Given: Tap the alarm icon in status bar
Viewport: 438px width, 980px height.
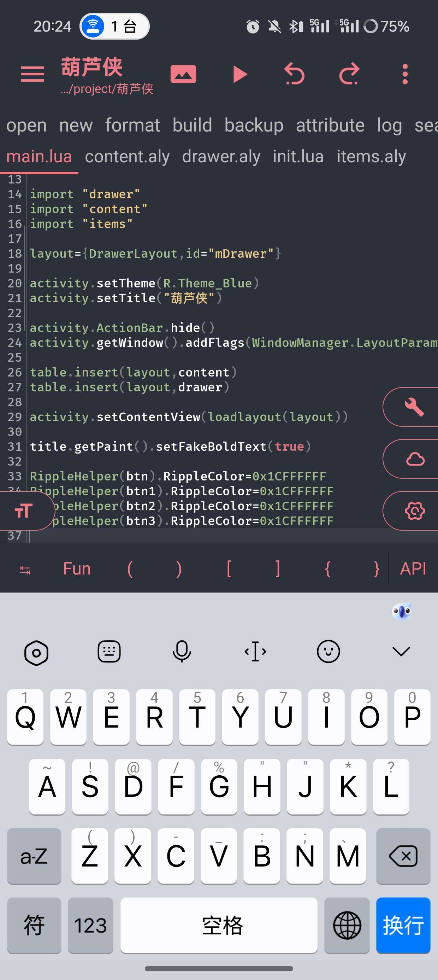Looking at the screenshot, I should point(253,26).
